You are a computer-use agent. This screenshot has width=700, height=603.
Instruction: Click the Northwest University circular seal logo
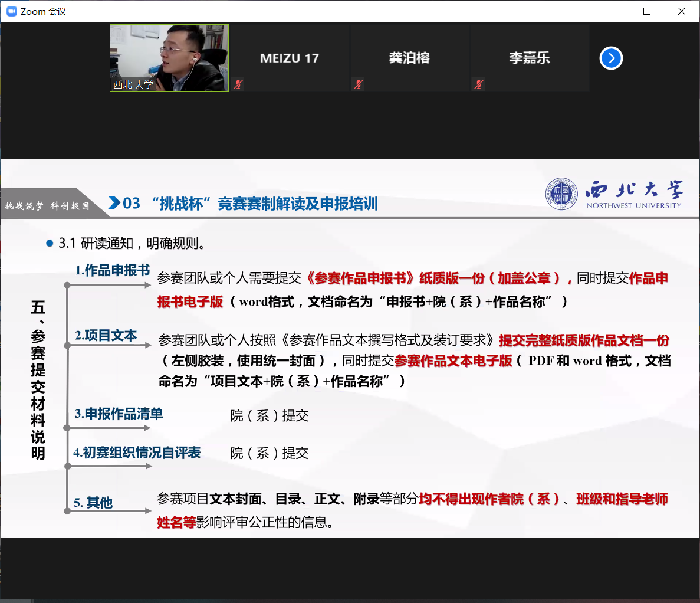(561, 194)
